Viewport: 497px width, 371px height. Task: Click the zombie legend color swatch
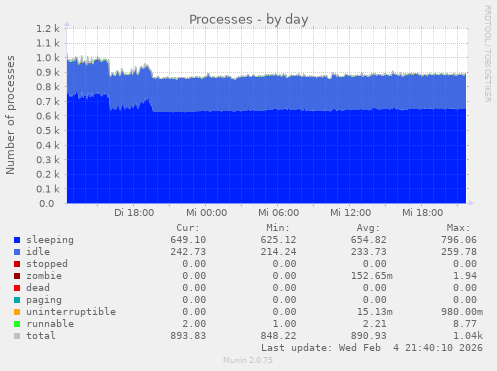17,276
